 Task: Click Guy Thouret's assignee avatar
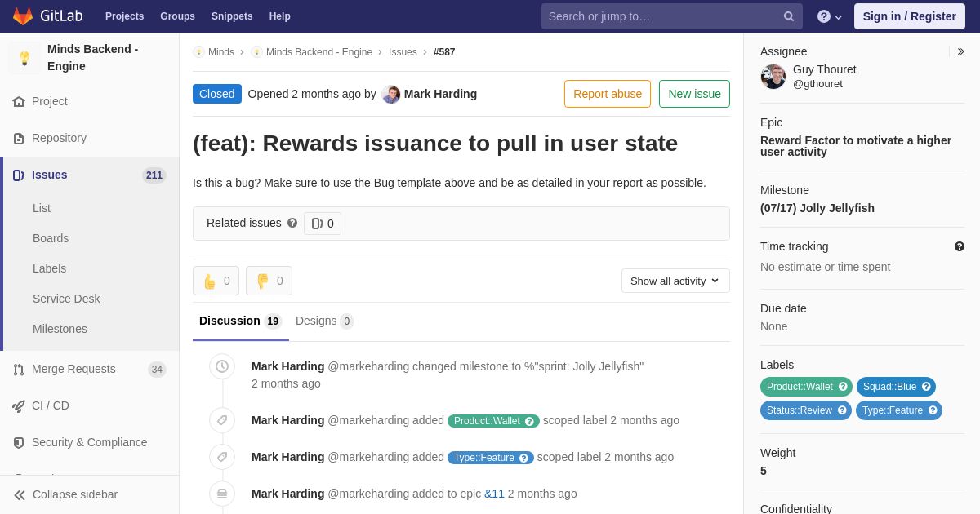coord(773,77)
